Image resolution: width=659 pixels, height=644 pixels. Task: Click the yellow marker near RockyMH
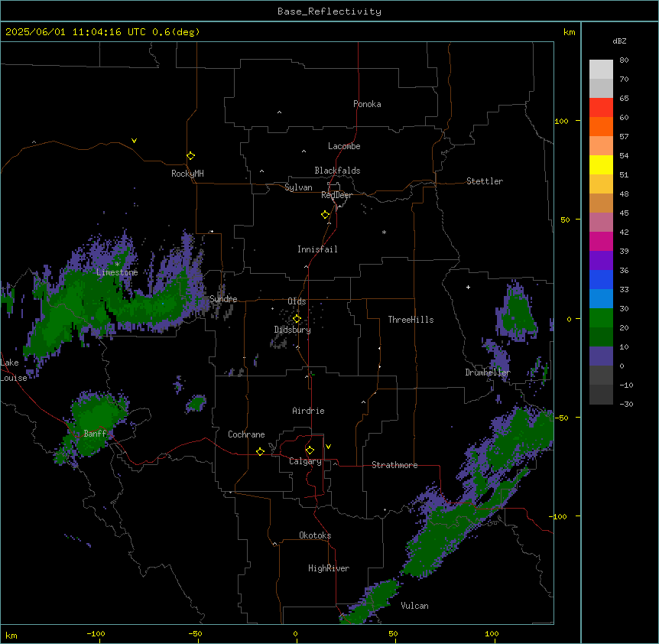click(x=190, y=156)
